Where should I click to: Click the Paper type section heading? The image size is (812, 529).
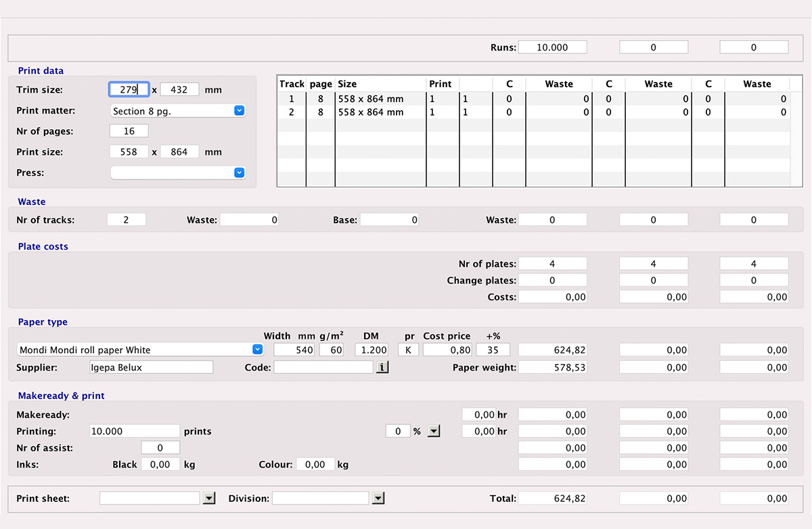click(x=42, y=322)
